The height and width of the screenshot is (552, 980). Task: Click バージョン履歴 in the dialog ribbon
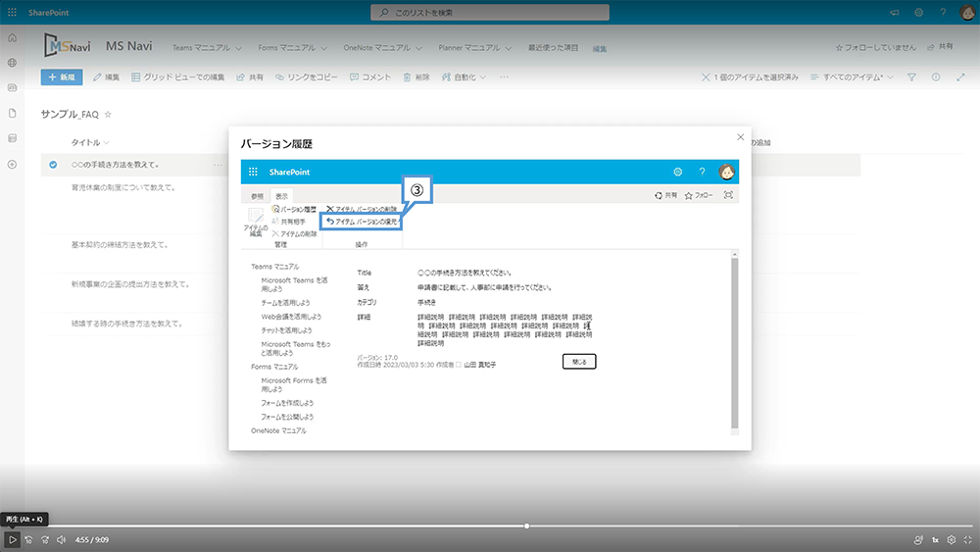click(x=294, y=210)
